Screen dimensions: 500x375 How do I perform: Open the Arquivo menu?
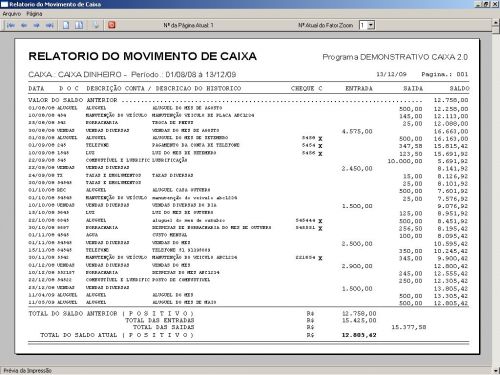point(12,14)
